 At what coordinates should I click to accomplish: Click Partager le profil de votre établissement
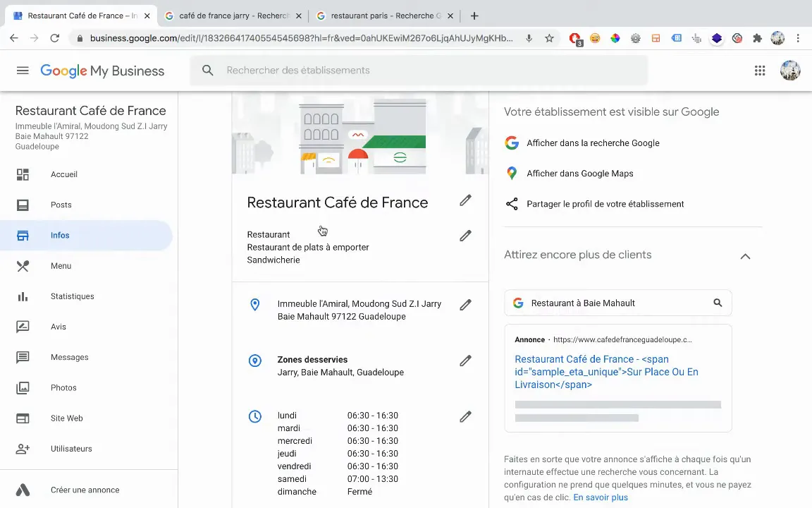click(x=605, y=204)
